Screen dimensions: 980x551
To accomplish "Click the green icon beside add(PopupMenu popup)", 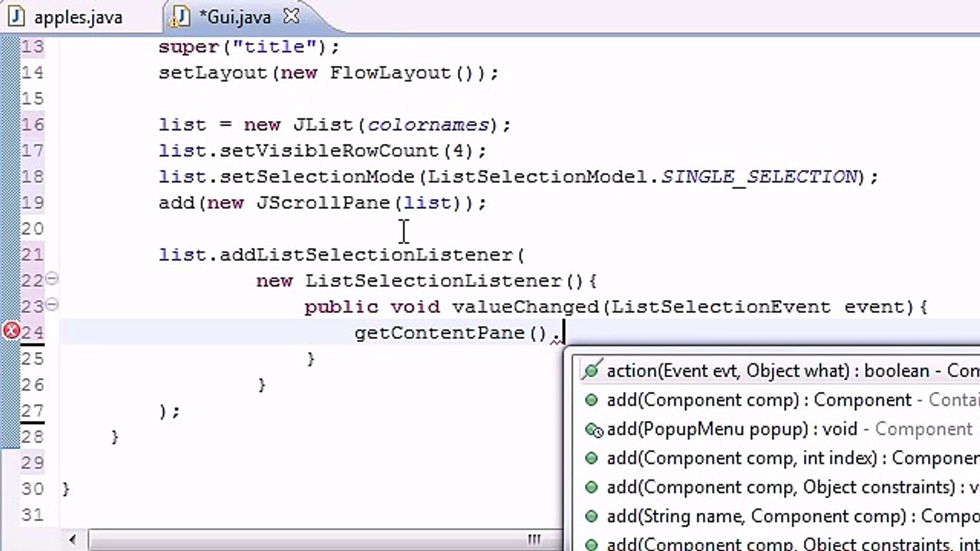I will point(592,429).
